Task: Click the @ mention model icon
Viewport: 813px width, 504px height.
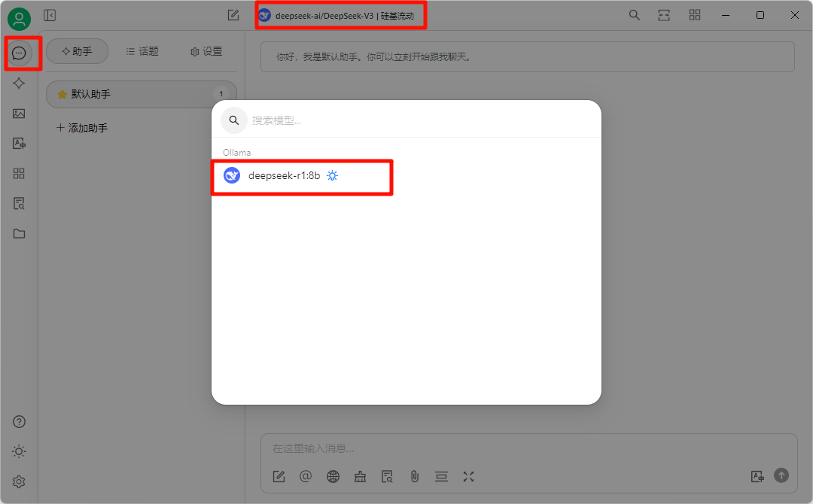Action: pyautogui.click(x=306, y=477)
